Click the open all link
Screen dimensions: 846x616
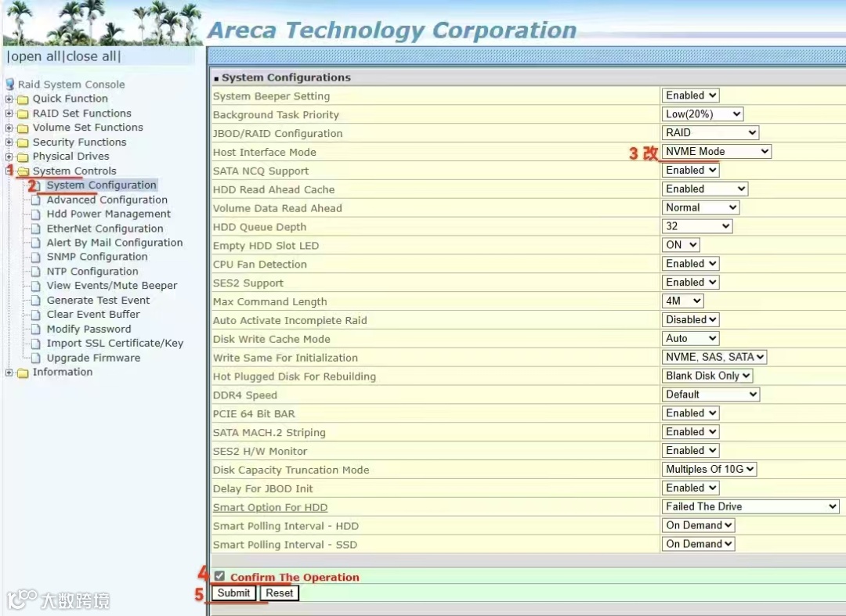tap(35, 56)
